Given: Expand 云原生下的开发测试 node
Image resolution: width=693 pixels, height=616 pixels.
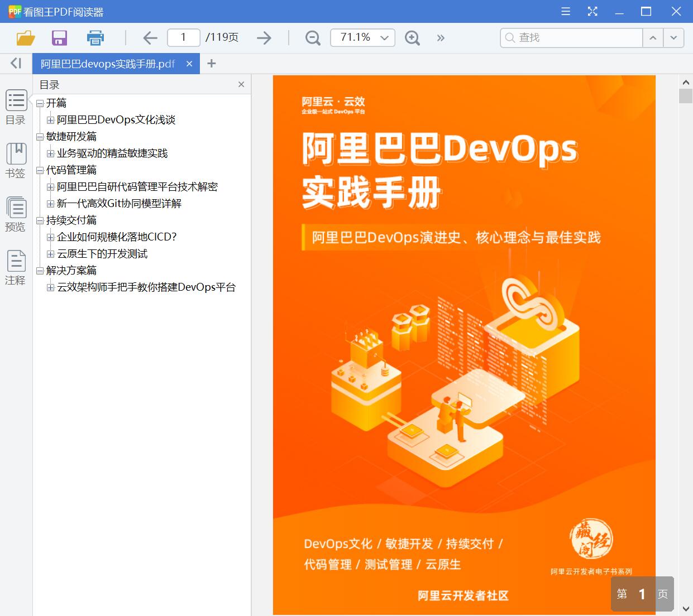Looking at the screenshot, I should [50, 254].
